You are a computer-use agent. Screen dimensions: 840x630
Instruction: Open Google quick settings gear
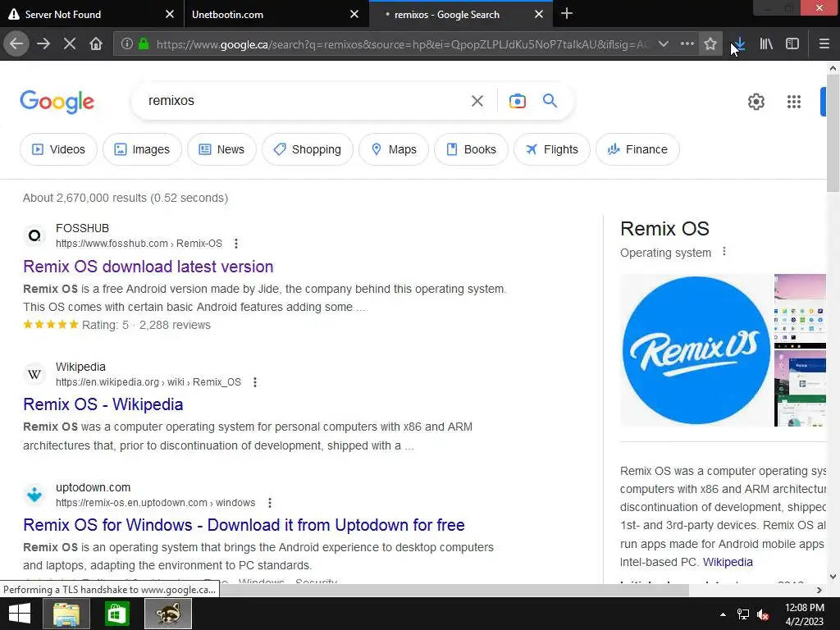(756, 101)
